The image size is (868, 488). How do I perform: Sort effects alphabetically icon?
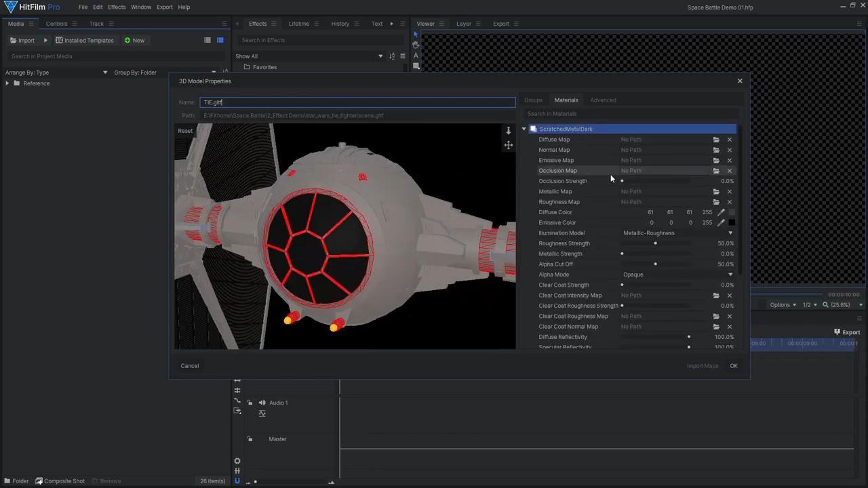pyautogui.click(x=392, y=56)
